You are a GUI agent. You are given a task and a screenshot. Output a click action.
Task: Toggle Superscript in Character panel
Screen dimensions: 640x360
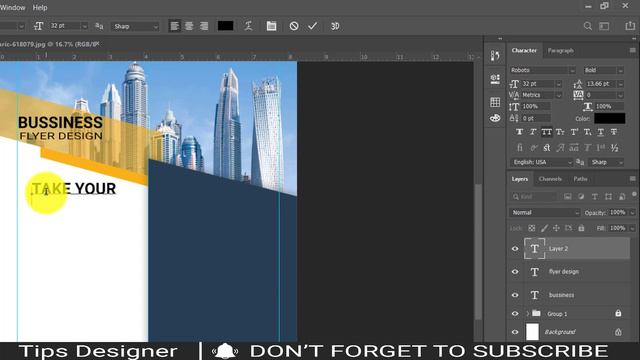click(x=574, y=132)
